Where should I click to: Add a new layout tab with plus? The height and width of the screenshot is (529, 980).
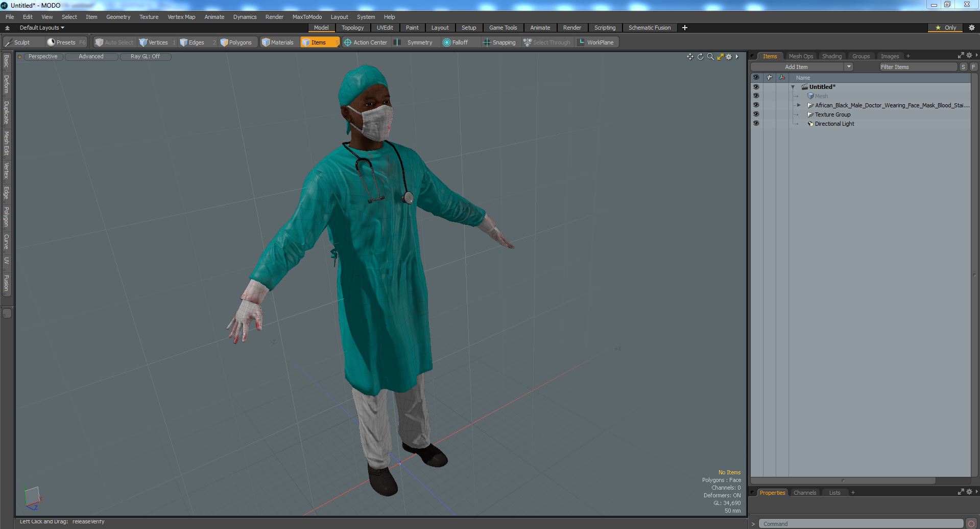click(x=684, y=28)
